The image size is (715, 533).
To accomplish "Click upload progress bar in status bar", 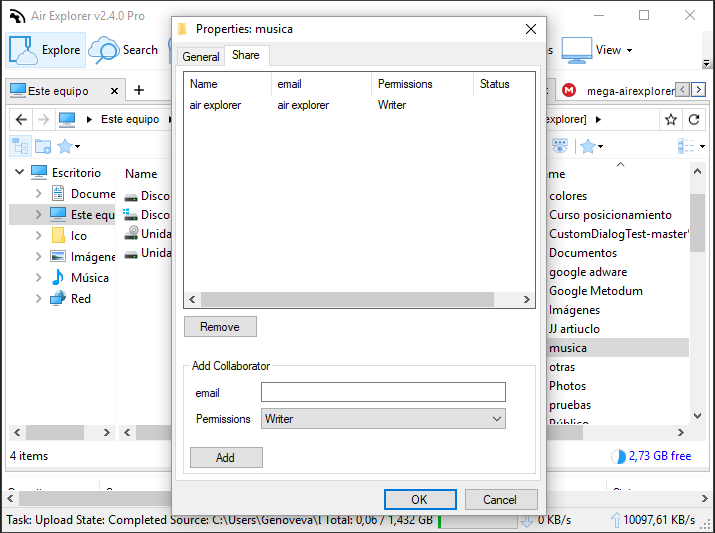I will [x=477, y=520].
